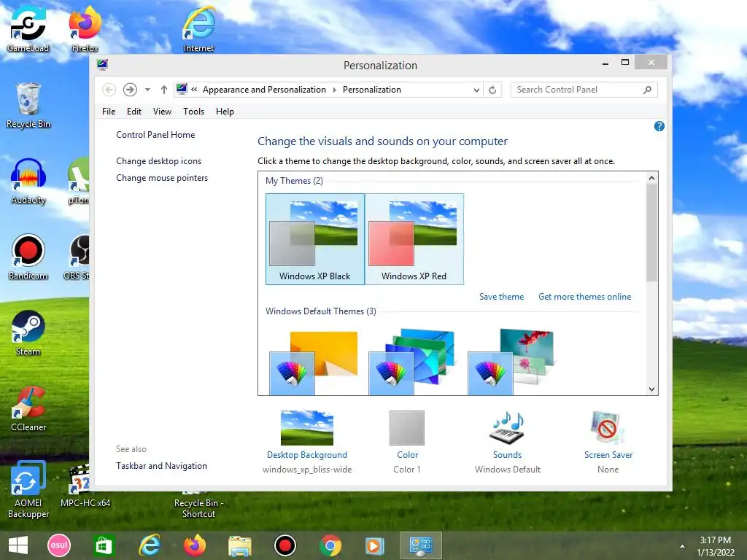Go to Control Panel Home
Image resolution: width=747 pixels, height=560 pixels.
tap(155, 135)
